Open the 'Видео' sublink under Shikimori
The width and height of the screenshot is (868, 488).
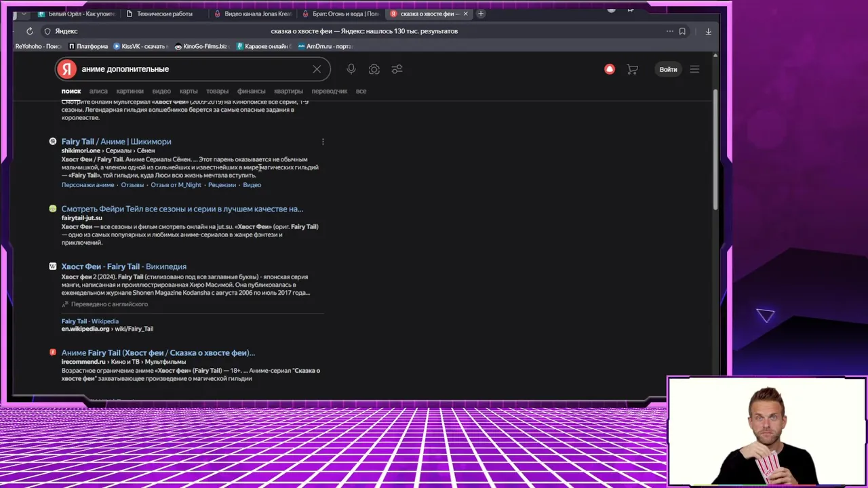[x=252, y=185]
